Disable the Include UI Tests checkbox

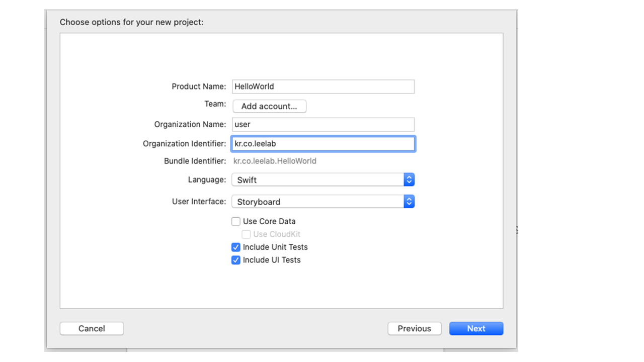point(236,260)
